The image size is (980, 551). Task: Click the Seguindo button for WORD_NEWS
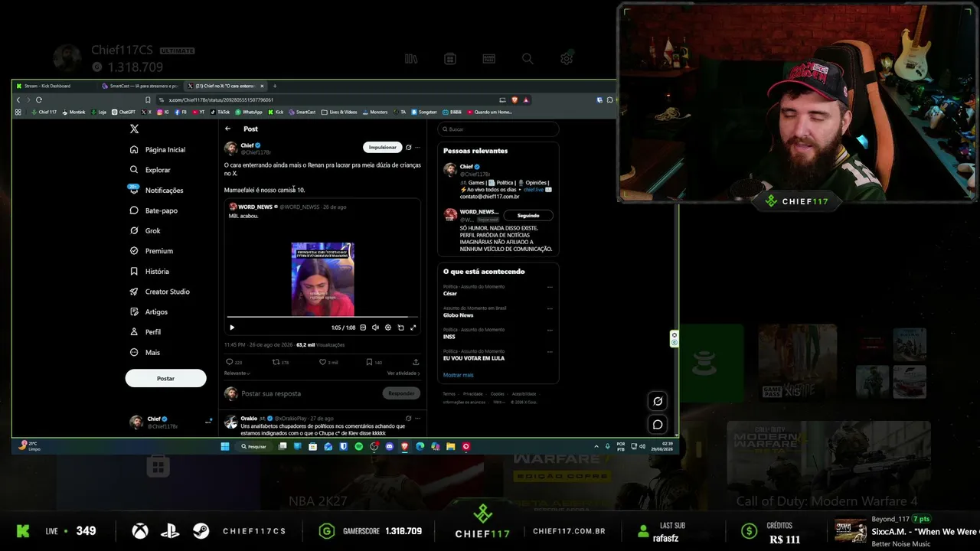pos(528,216)
